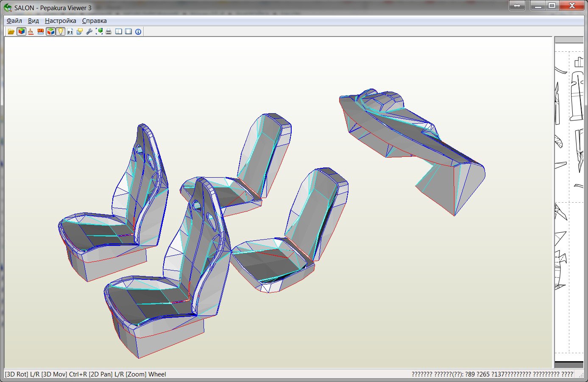Toggle the colored cube textures button

tap(21, 32)
